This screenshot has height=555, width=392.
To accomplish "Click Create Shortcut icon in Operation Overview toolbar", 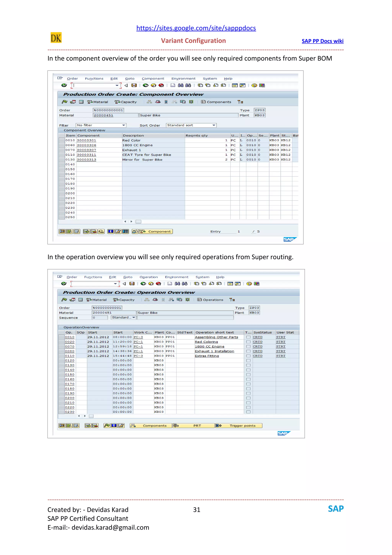I will point(238,284).
